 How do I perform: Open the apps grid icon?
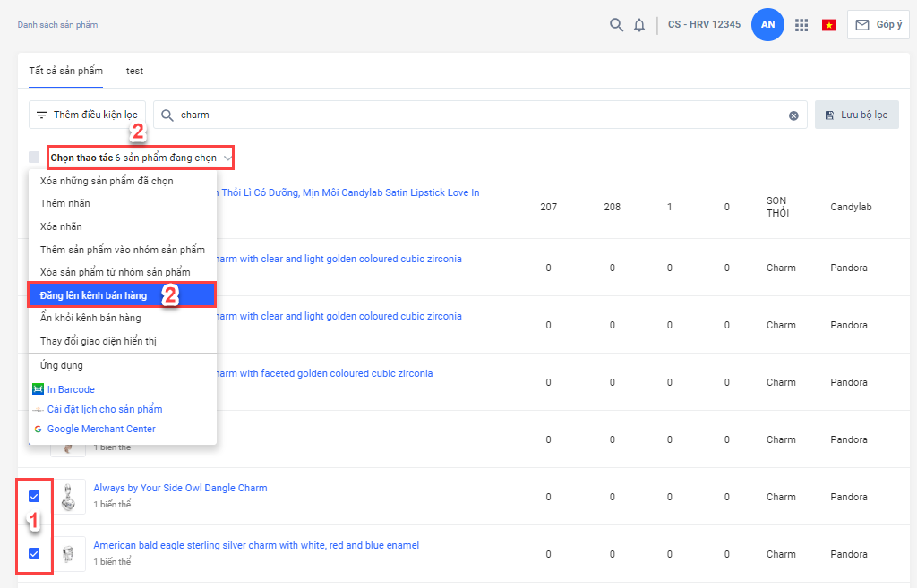tap(801, 25)
